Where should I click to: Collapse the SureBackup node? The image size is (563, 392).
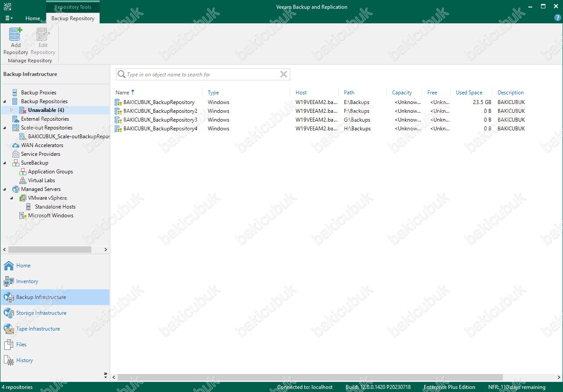[x=4, y=163]
